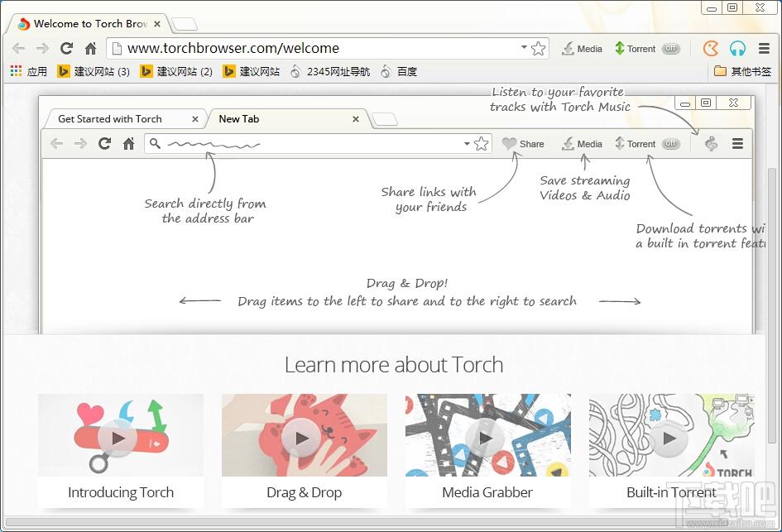Viewport: 782px width, 532px height.
Task: Click the Share heart button
Action: pos(523,144)
